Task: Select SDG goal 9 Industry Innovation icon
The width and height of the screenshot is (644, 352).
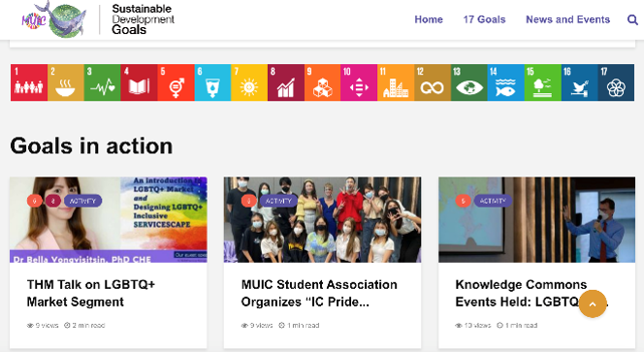Action: click(x=322, y=82)
